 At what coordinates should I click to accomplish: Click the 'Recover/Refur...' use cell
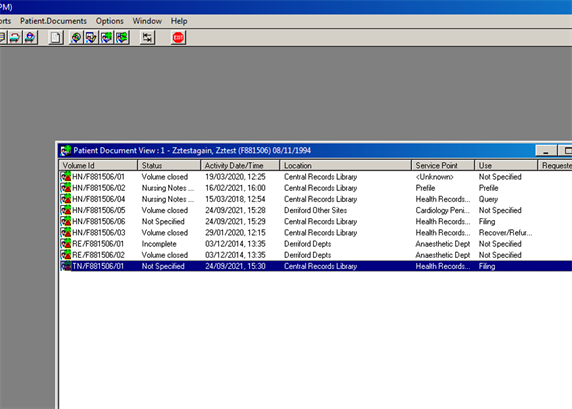click(x=505, y=232)
